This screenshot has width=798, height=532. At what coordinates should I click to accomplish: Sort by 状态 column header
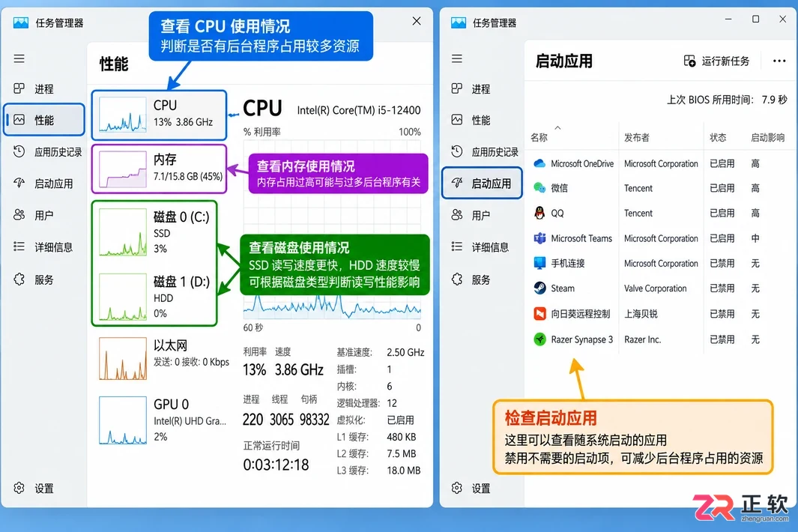point(718,137)
